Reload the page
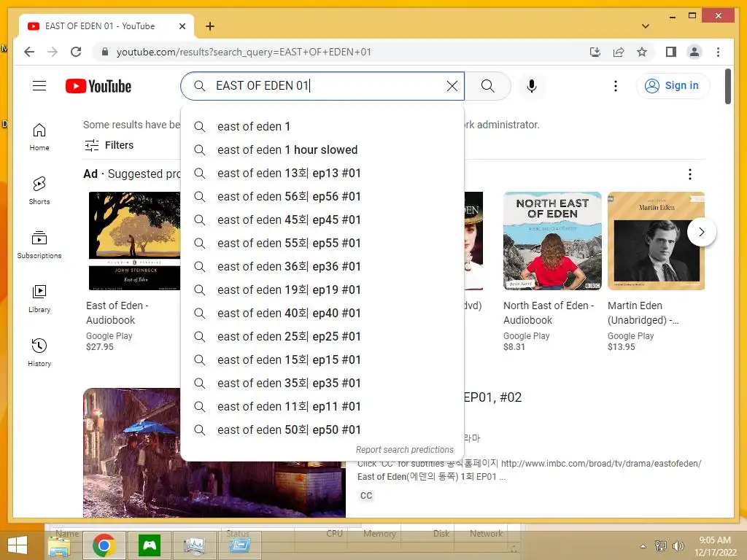Image resolution: width=747 pixels, height=560 pixels. 76,52
